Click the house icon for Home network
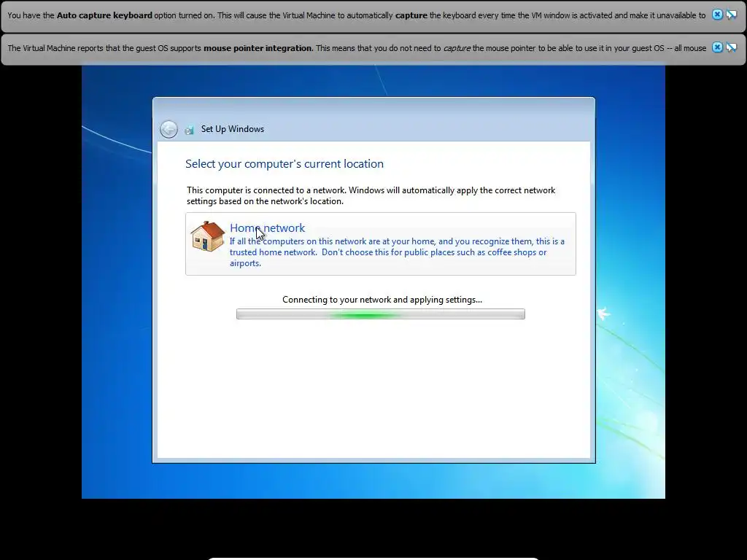 [x=207, y=236]
